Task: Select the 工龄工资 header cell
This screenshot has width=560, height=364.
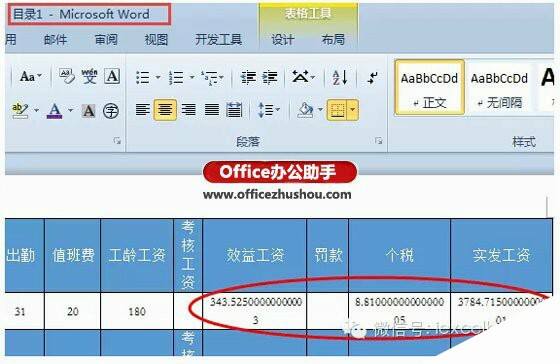Action: [x=137, y=255]
